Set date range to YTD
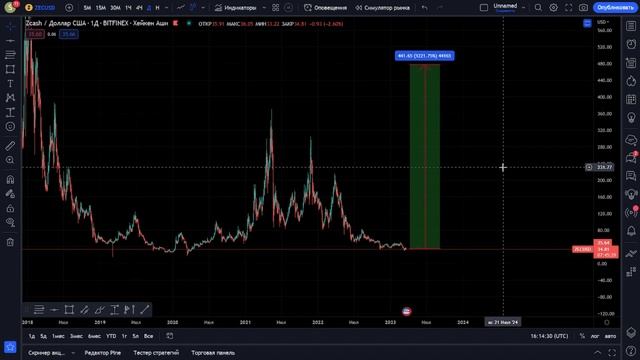Viewport: 640px width, 360px height. (111, 336)
